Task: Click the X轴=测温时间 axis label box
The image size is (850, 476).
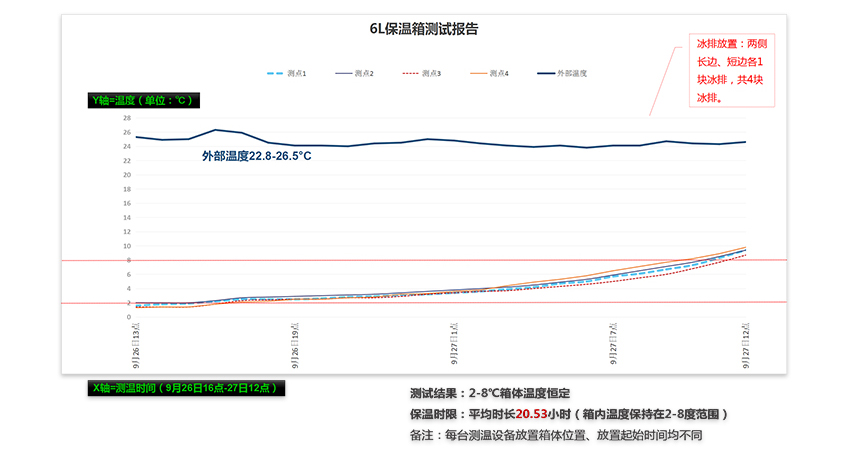Action: click(x=186, y=388)
